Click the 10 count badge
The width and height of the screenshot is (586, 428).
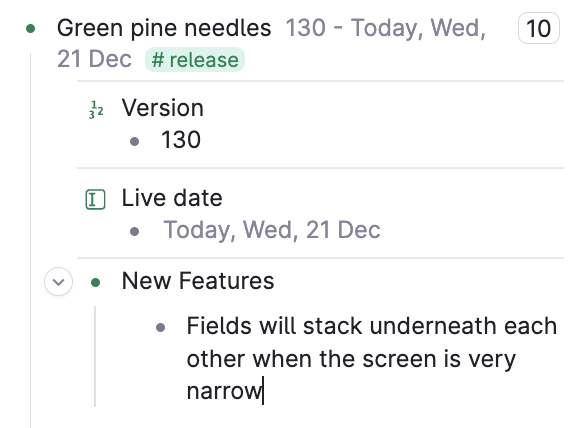tap(539, 28)
